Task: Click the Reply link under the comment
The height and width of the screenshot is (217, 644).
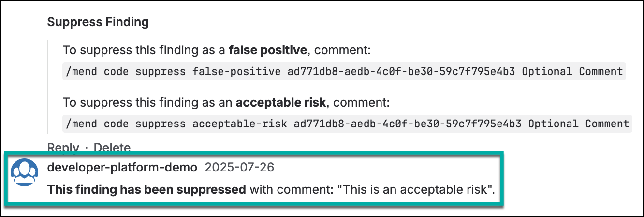Action: pos(63,147)
